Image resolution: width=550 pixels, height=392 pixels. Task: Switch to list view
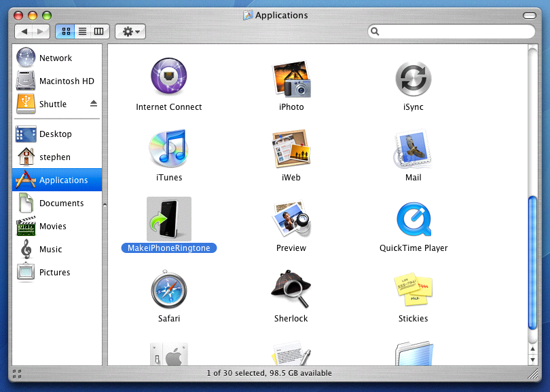tap(82, 31)
